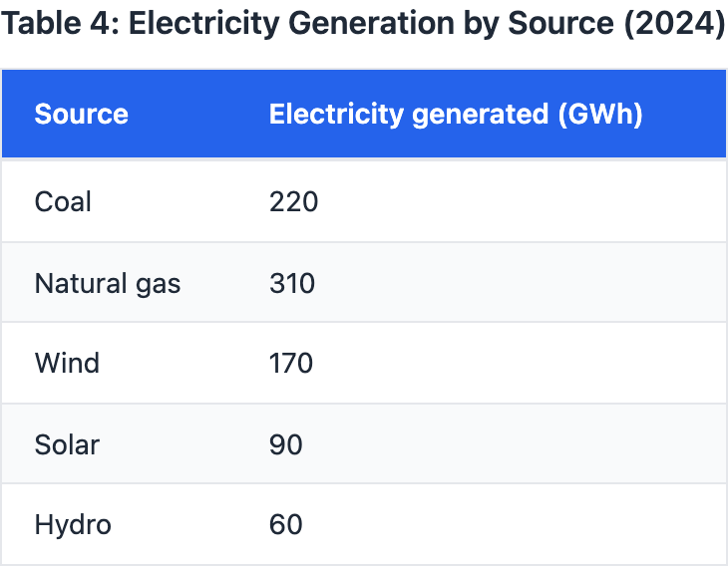Click the Source column header

(82, 115)
